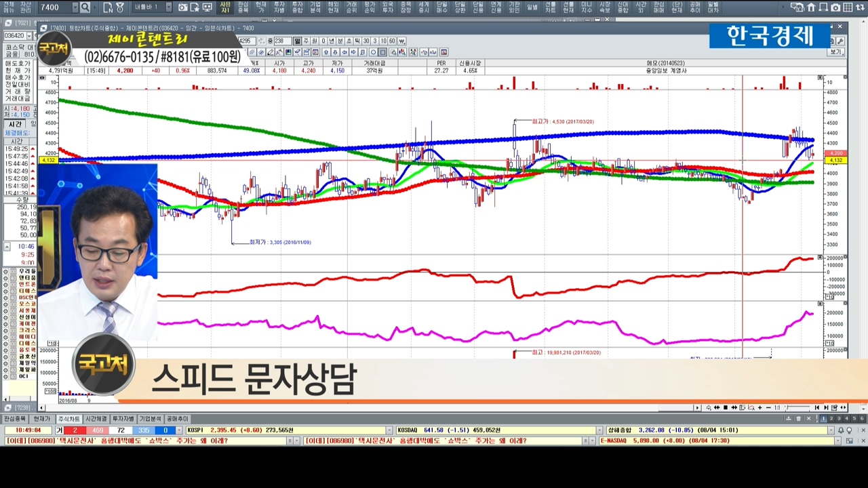The width and height of the screenshot is (868, 488).
Task: Open the KOSDAQ index ticker dropdown
Action: (600, 430)
